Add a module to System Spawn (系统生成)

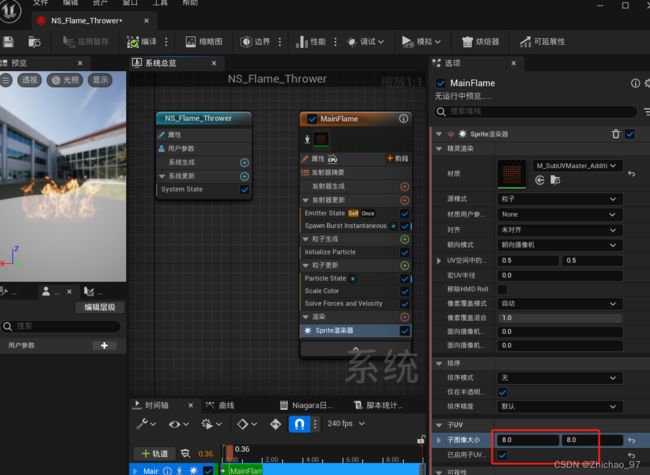click(245, 162)
